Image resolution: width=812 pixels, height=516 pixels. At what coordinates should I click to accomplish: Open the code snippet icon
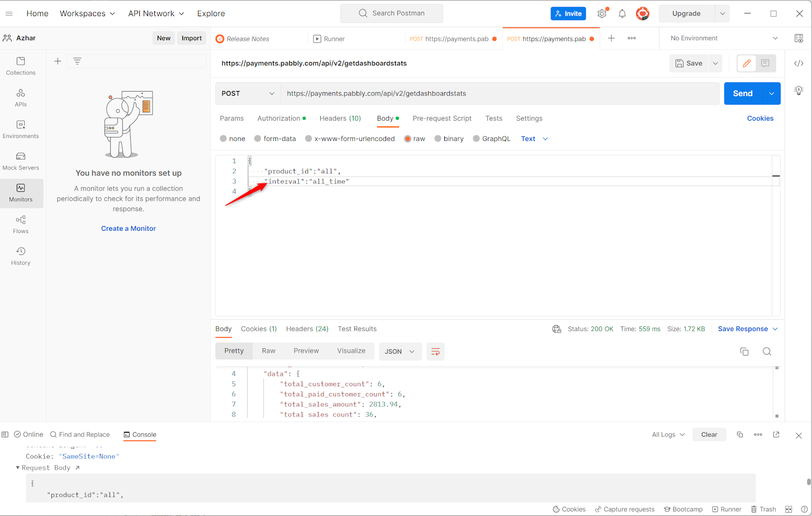(x=799, y=64)
